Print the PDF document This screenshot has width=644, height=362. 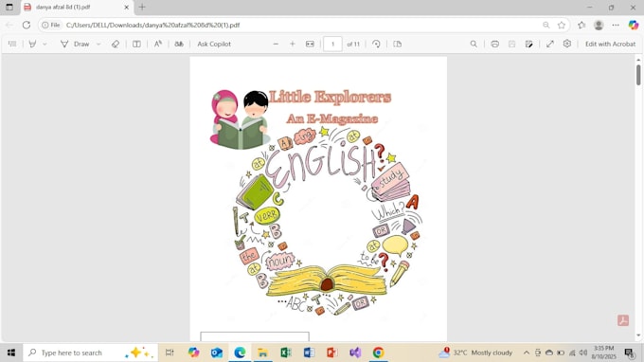pos(495,44)
